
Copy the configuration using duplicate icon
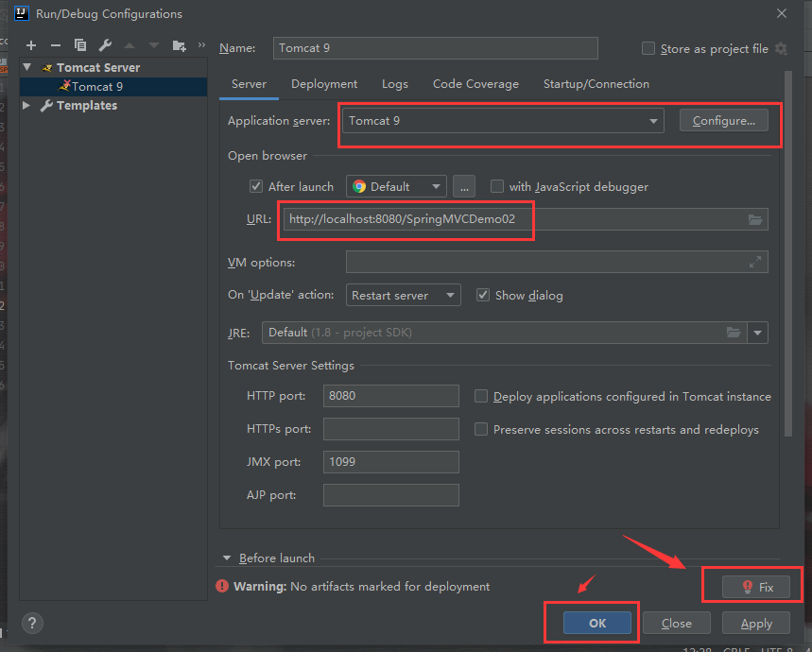click(80, 45)
